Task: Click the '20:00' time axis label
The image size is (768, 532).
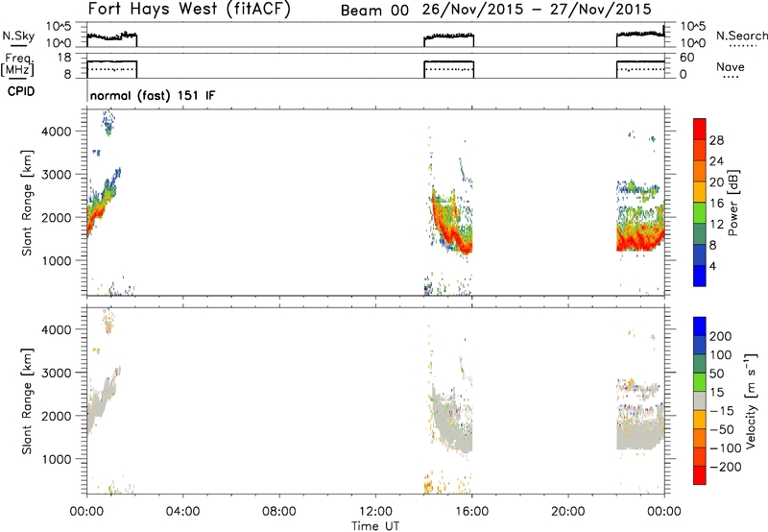Action: tap(567, 512)
